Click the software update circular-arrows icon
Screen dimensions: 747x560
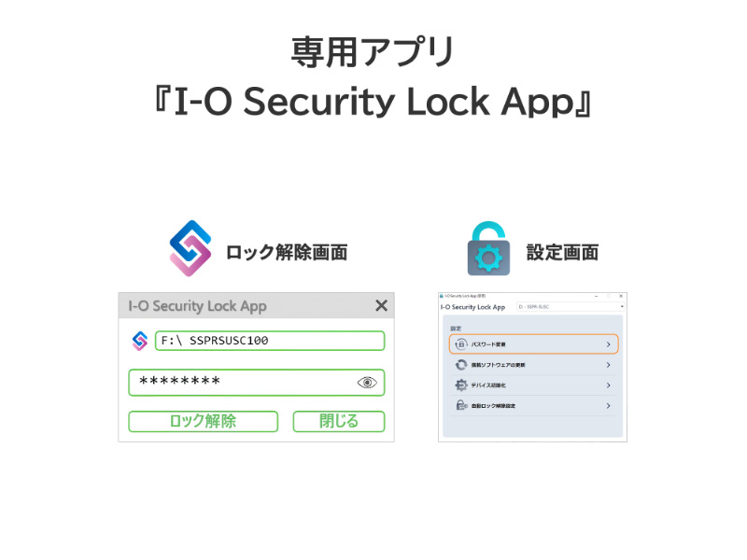[x=460, y=365]
